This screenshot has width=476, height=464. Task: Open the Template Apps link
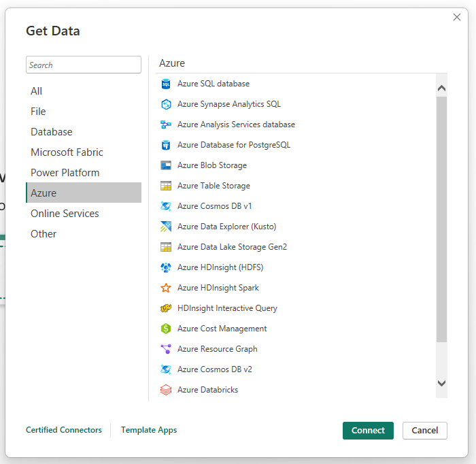tap(149, 430)
